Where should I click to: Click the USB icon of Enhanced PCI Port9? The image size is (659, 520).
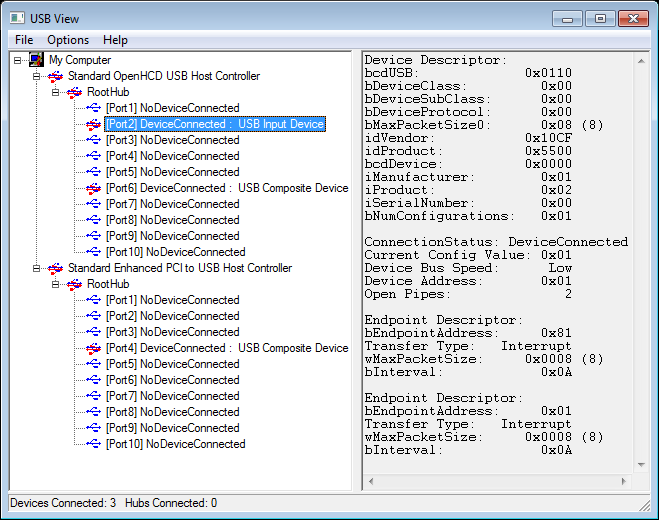pos(93,428)
